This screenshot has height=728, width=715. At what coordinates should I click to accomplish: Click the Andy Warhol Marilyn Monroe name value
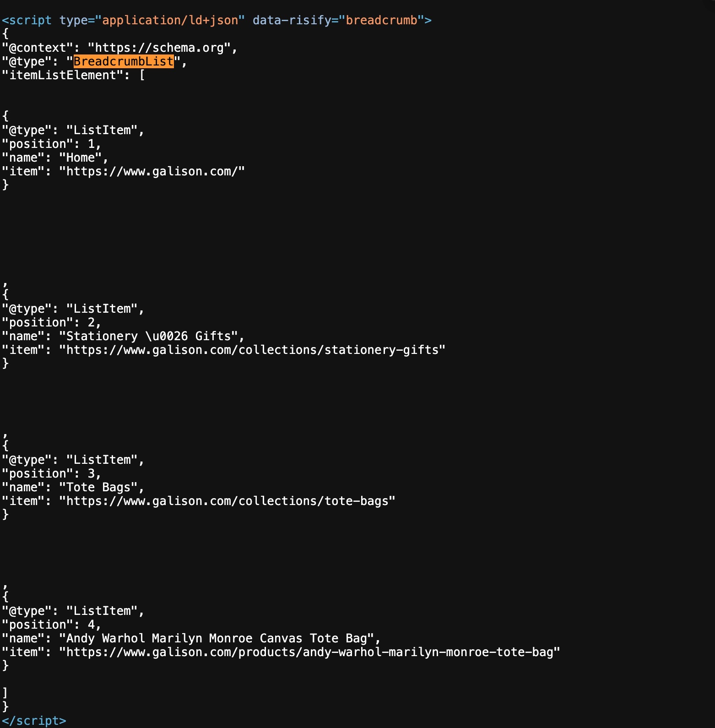click(217, 638)
